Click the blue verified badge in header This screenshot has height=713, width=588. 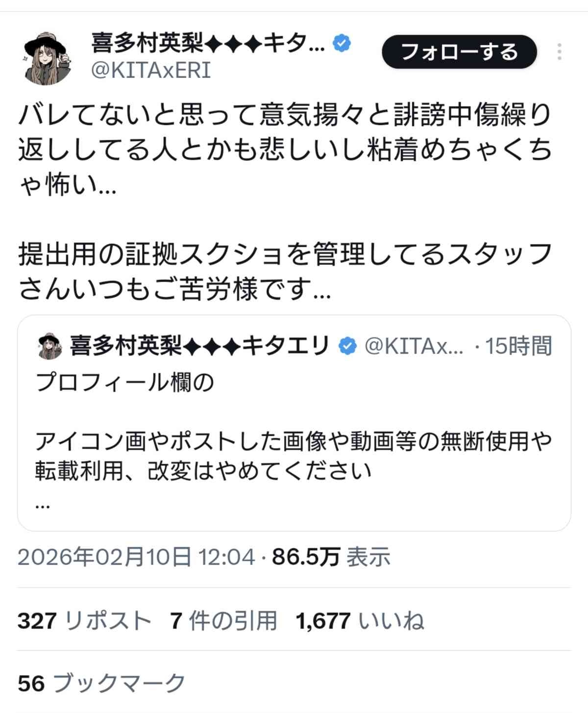coord(342,44)
